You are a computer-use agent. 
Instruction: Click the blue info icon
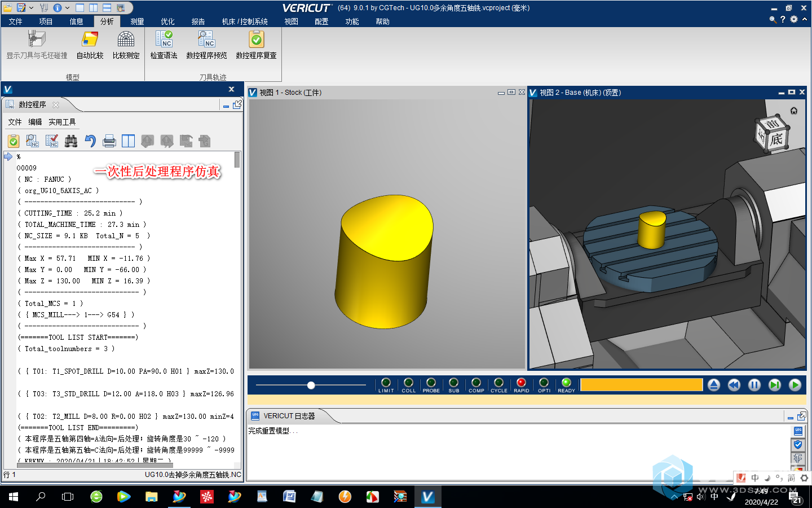(x=58, y=8)
